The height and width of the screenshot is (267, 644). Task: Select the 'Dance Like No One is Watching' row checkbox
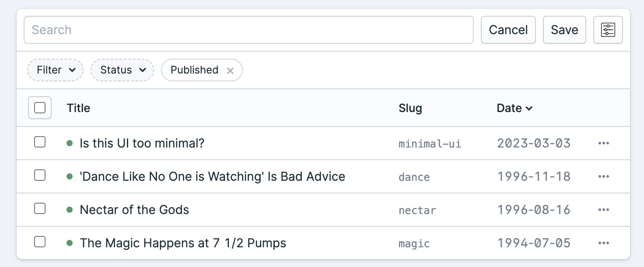(40, 175)
